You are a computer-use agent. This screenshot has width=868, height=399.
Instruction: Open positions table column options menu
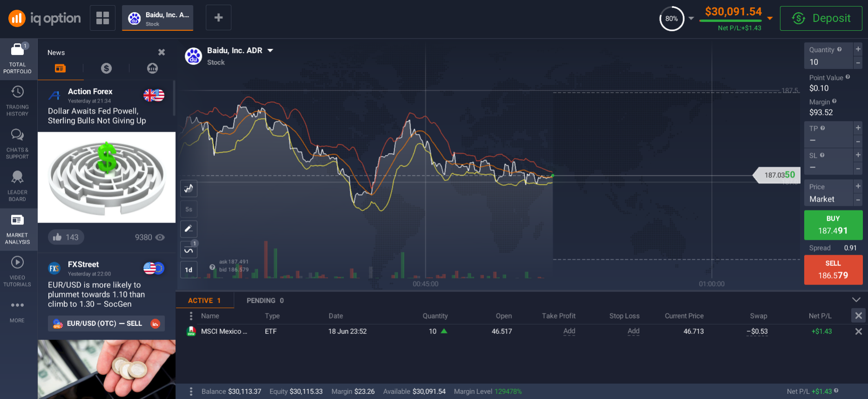(191, 316)
